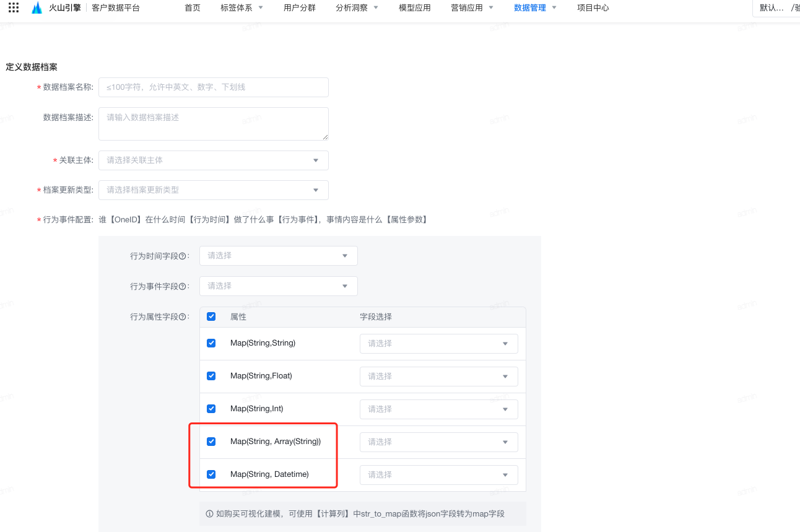Click the 定义数据档案 heading text
The width and height of the screenshot is (800, 532).
pos(32,67)
